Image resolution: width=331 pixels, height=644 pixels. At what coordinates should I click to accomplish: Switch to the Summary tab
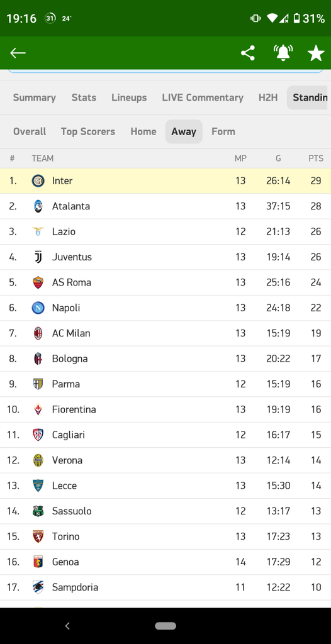[34, 97]
